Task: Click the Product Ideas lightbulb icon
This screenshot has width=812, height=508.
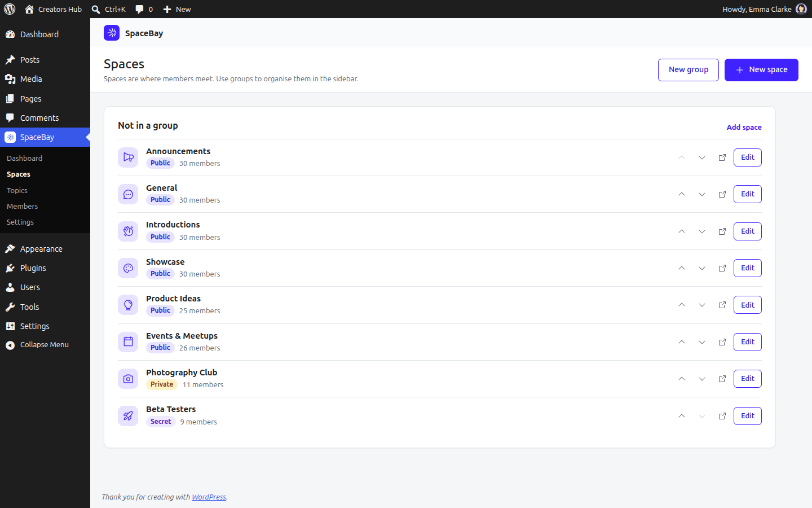Action: point(128,305)
